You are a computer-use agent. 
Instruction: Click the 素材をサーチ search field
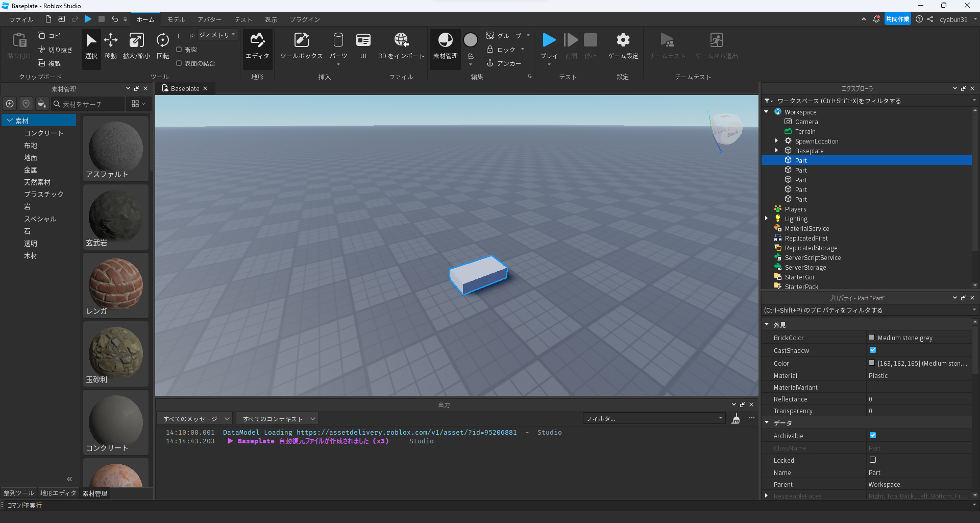[88, 104]
